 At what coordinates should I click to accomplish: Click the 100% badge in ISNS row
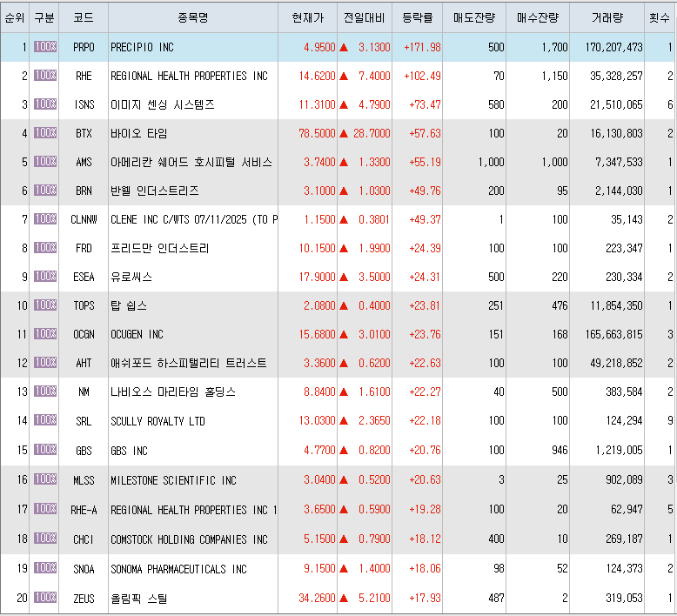[x=45, y=104]
